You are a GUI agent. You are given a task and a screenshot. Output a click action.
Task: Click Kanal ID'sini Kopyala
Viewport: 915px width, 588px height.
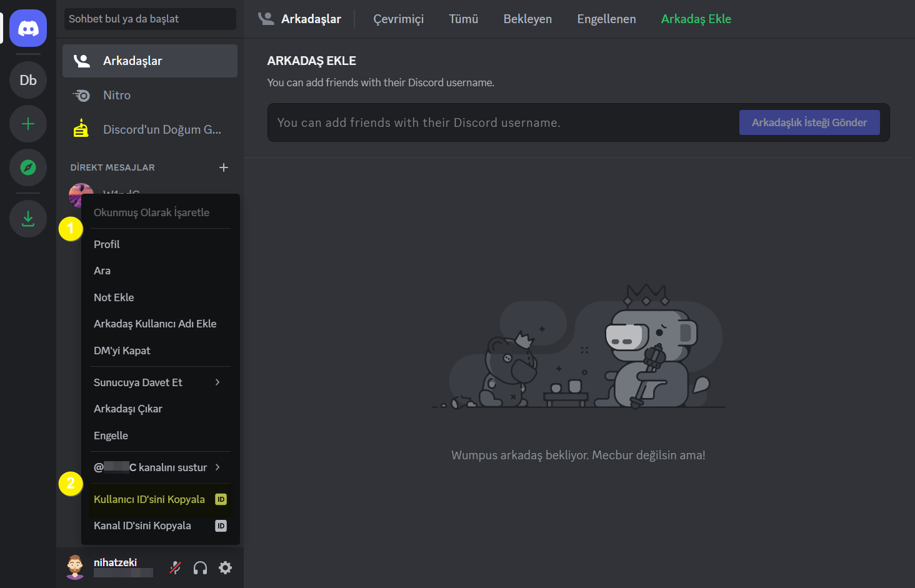tap(161, 526)
